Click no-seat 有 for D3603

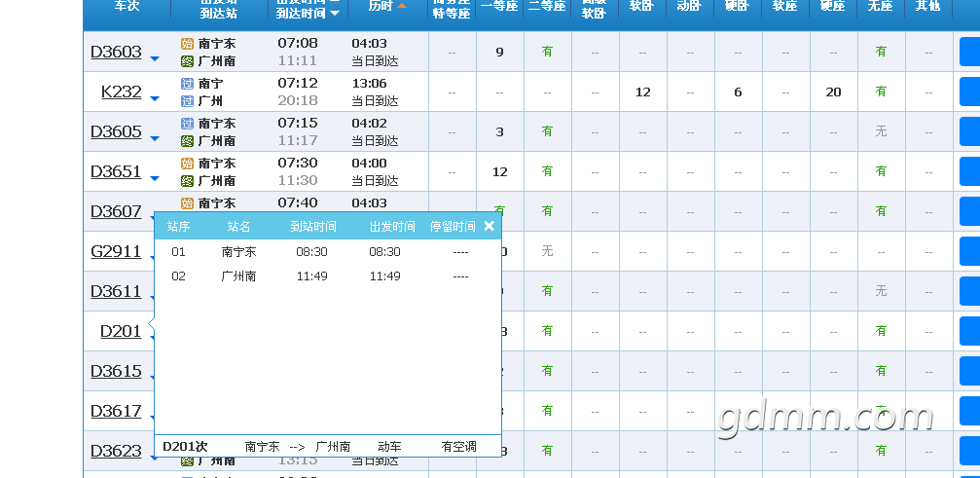pos(882,52)
